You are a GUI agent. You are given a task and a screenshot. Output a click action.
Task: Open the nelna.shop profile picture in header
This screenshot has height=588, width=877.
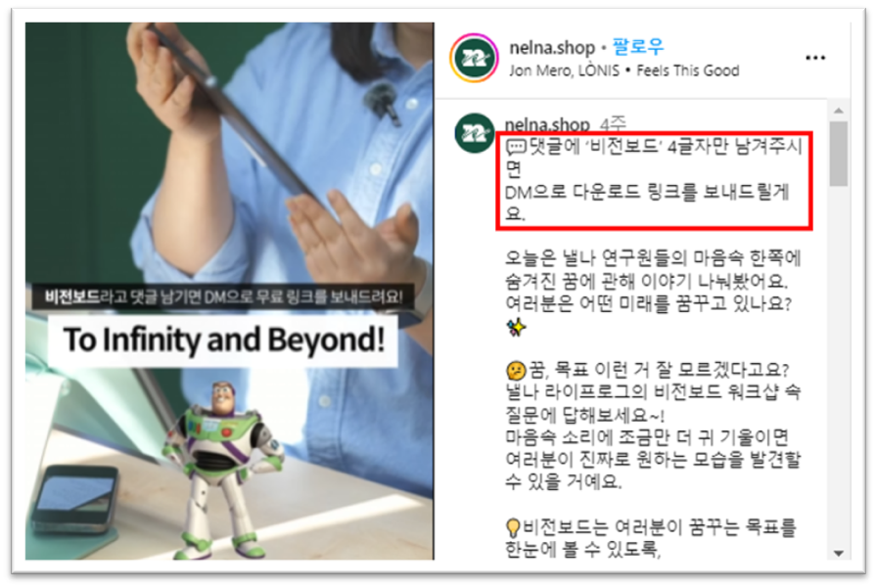point(475,58)
